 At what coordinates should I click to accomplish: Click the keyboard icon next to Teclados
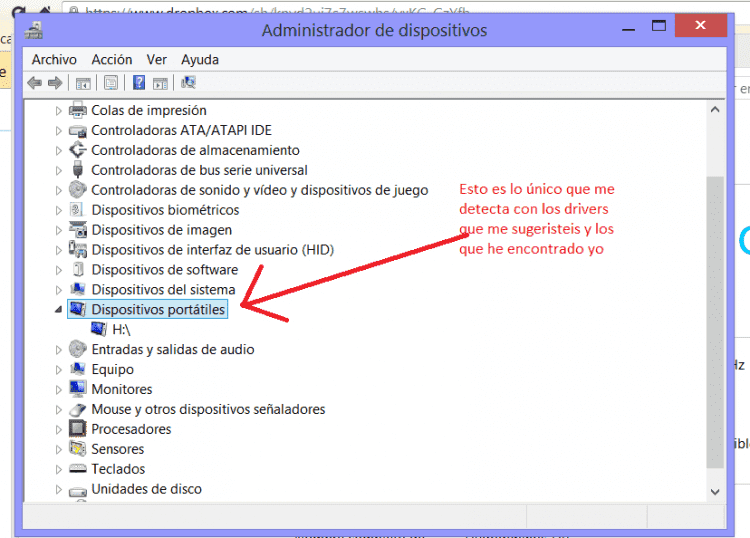click(x=77, y=469)
